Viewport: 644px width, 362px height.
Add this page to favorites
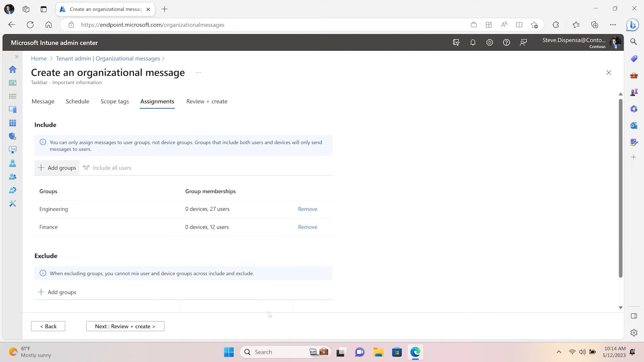pyautogui.click(x=534, y=25)
